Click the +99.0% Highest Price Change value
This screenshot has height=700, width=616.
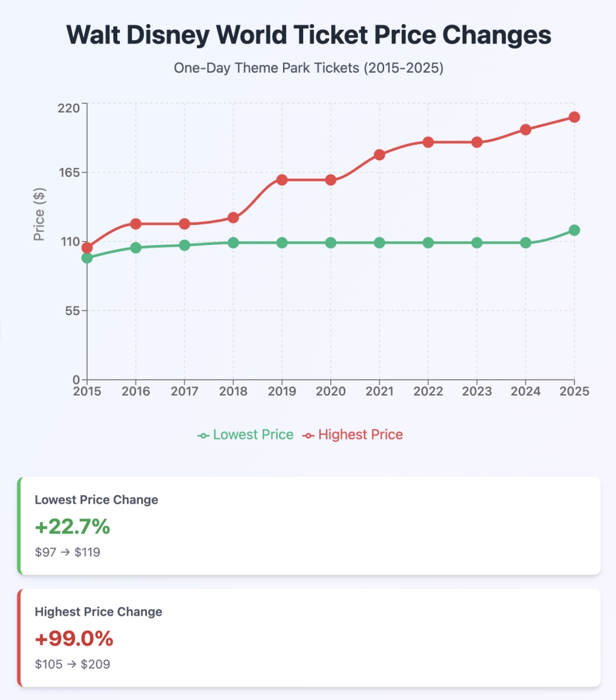[x=74, y=639]
